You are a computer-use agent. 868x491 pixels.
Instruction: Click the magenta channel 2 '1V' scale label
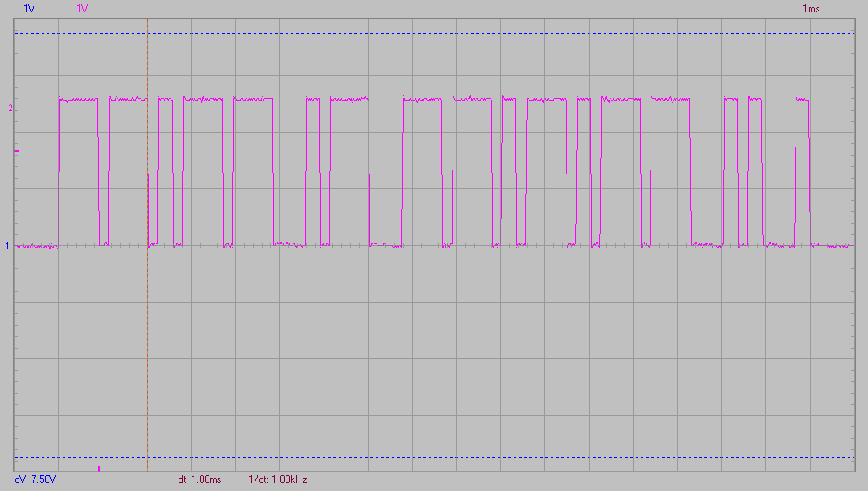[x=82, y=9]
